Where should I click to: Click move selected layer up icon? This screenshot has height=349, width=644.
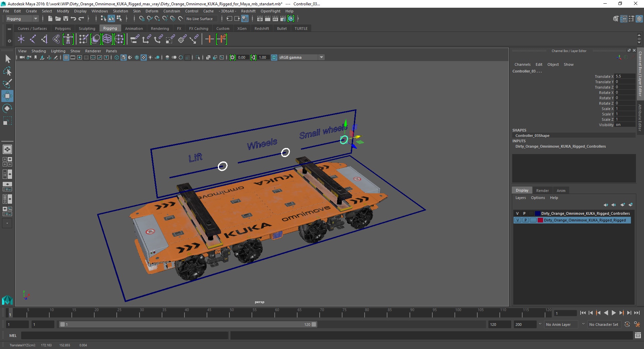tap(606, 205)
